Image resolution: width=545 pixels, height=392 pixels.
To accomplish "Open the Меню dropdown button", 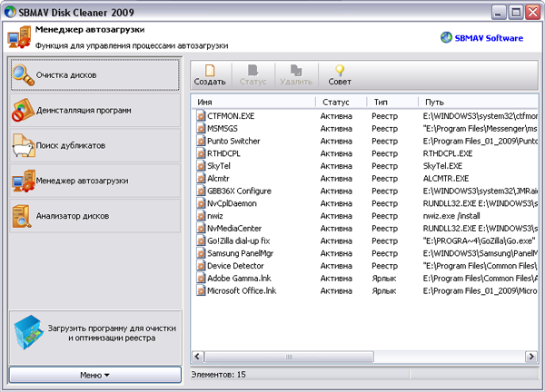I will pos(94,375).
